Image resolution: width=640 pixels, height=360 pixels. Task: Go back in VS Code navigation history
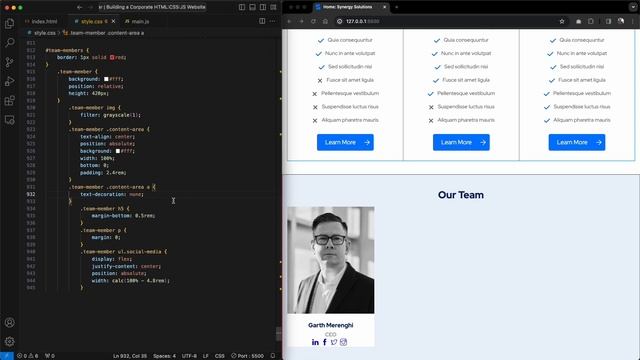[x=80, y=7]
